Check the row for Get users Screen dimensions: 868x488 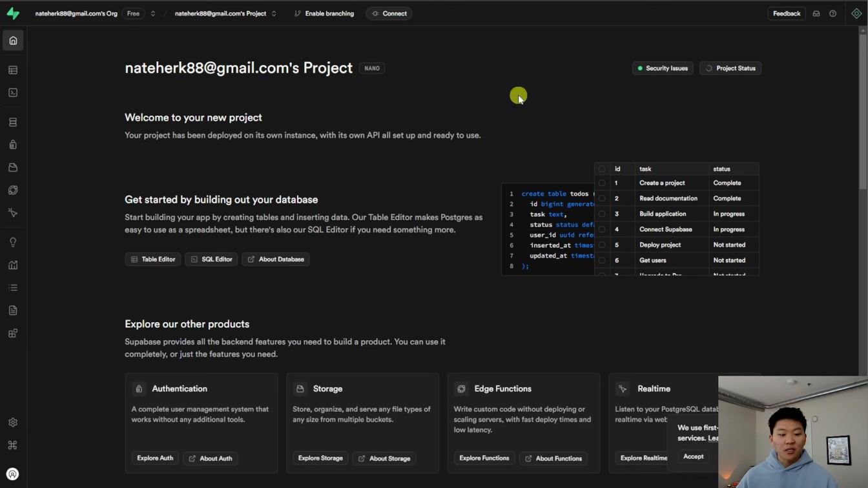(602, 261)
